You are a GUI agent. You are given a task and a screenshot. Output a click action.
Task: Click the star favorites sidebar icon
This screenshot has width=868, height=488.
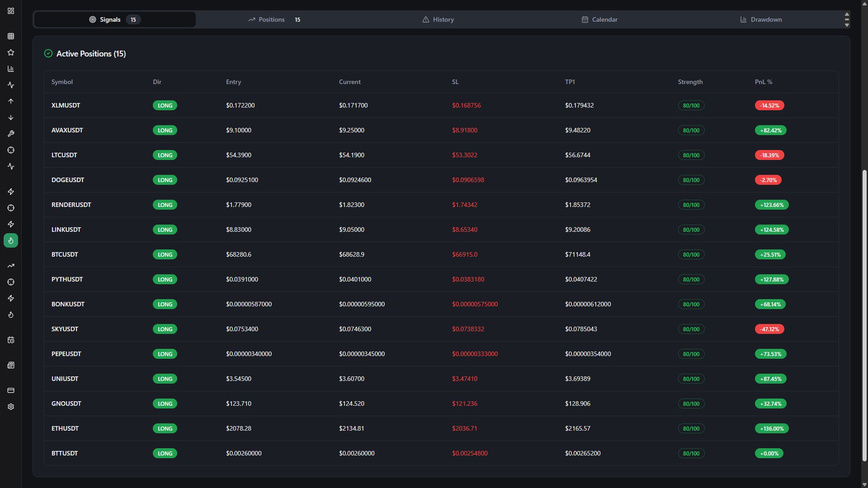[x=11, y=52]
